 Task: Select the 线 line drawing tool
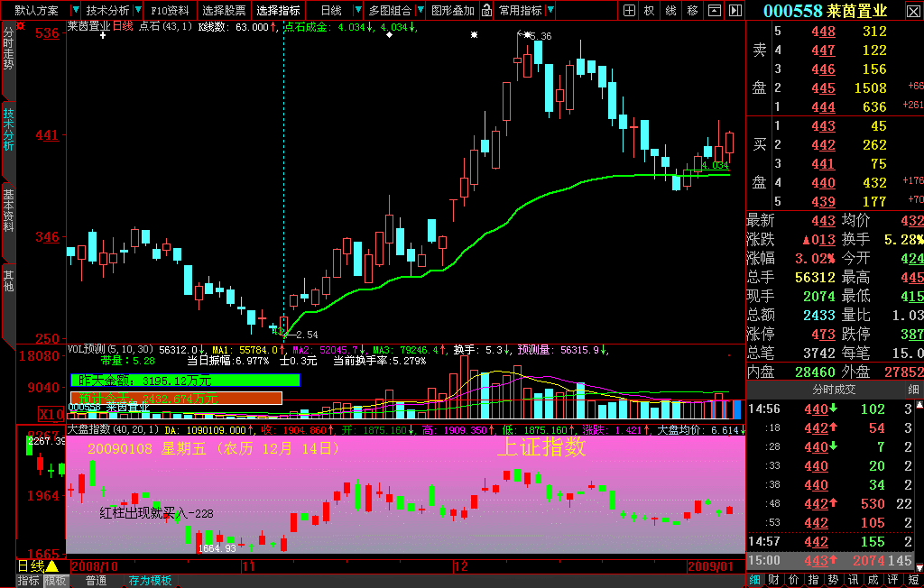670,10
